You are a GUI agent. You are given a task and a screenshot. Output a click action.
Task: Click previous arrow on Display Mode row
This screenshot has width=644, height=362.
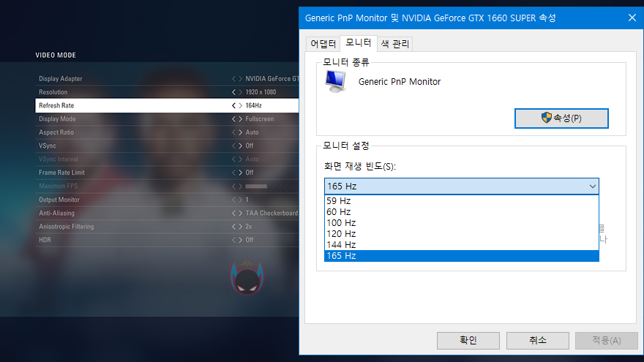click(x=233, y=119)
